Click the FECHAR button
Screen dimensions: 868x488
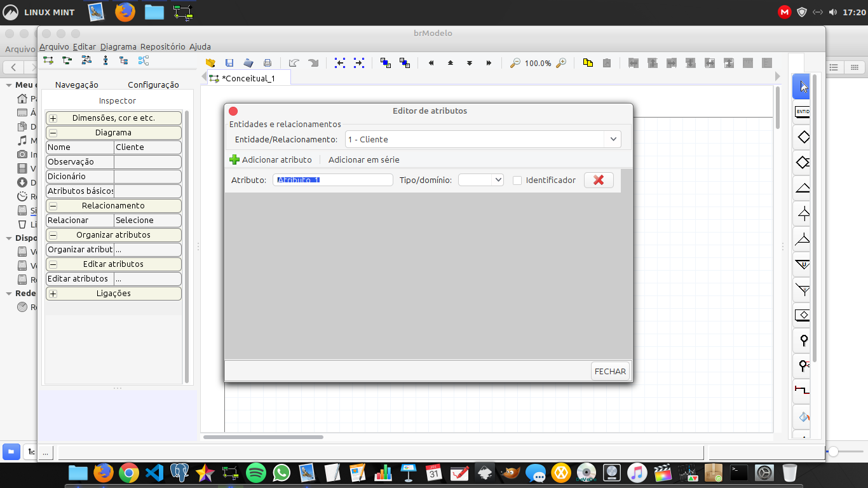(x=610, y=371)
